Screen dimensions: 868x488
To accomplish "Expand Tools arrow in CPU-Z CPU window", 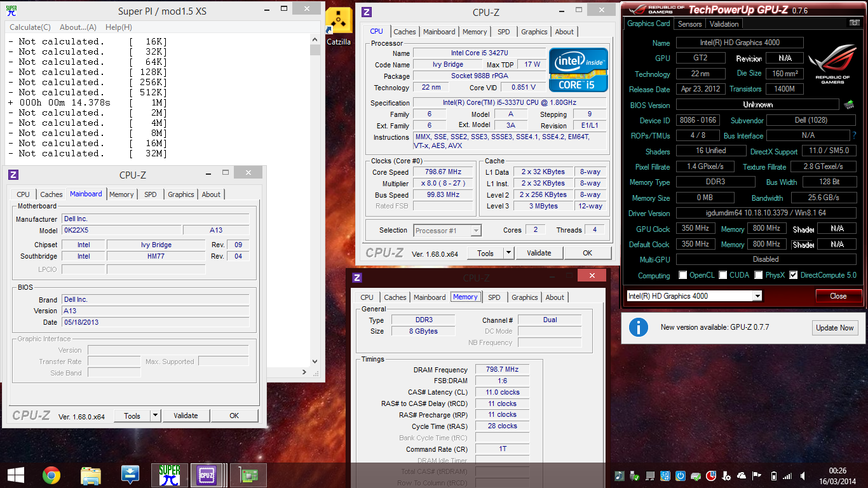I will tap(508, 253).
